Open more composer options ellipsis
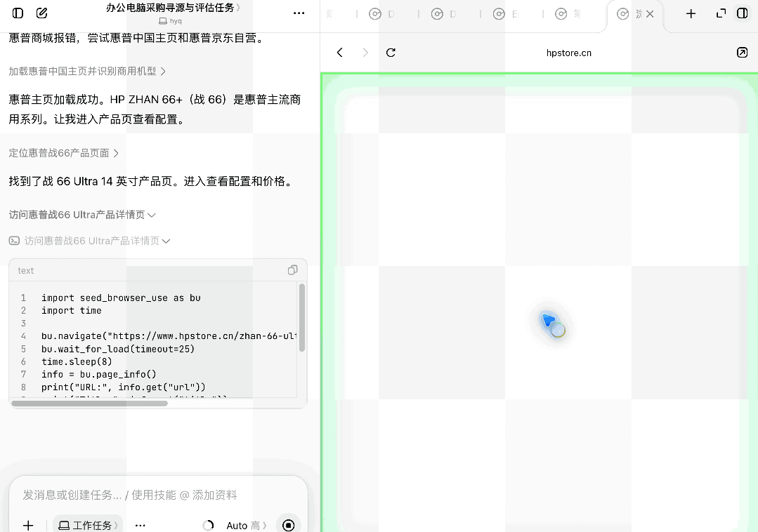Image resolution: width=758 pixels, height=532 pixels. [x=141, y=525]
